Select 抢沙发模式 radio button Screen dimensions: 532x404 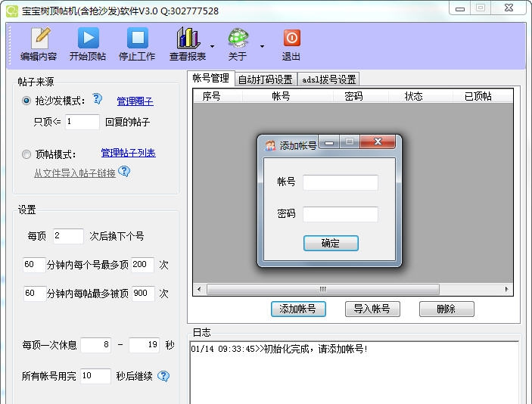click(x=26, y=101)
